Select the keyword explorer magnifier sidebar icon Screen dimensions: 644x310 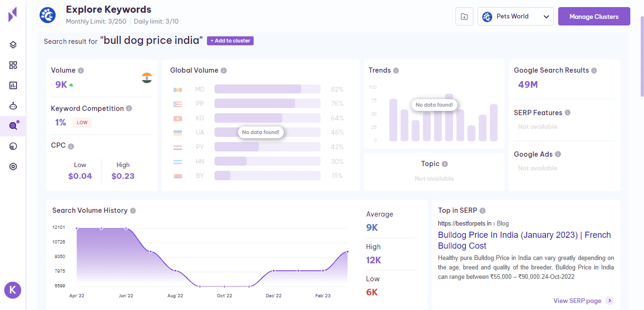click(13, 126)
